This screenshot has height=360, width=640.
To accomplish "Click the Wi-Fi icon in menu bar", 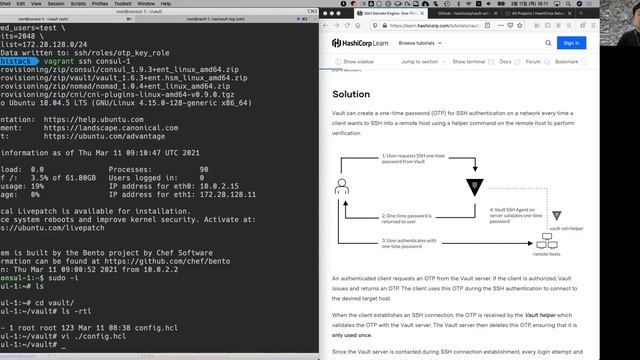I will (x=468, y=4).
